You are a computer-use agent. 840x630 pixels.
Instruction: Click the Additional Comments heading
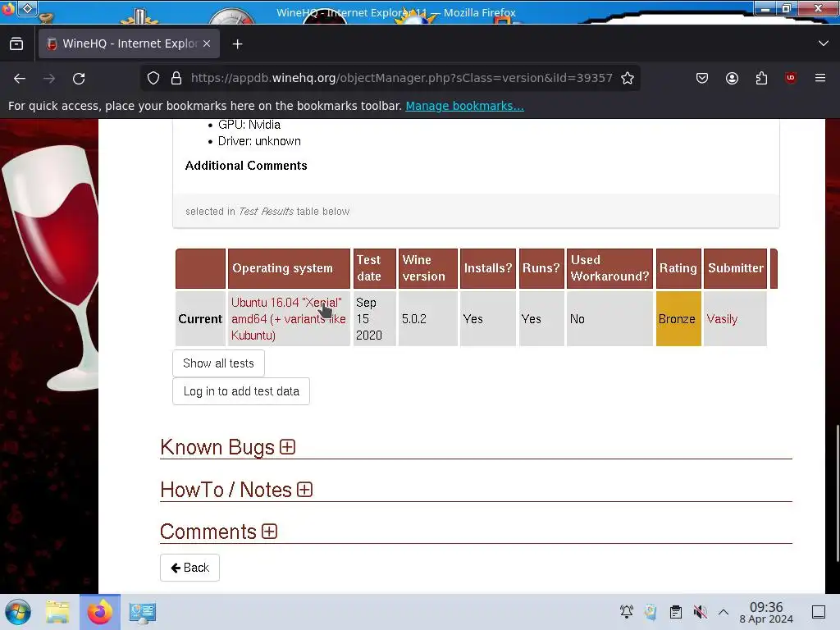tap(246, 166)
